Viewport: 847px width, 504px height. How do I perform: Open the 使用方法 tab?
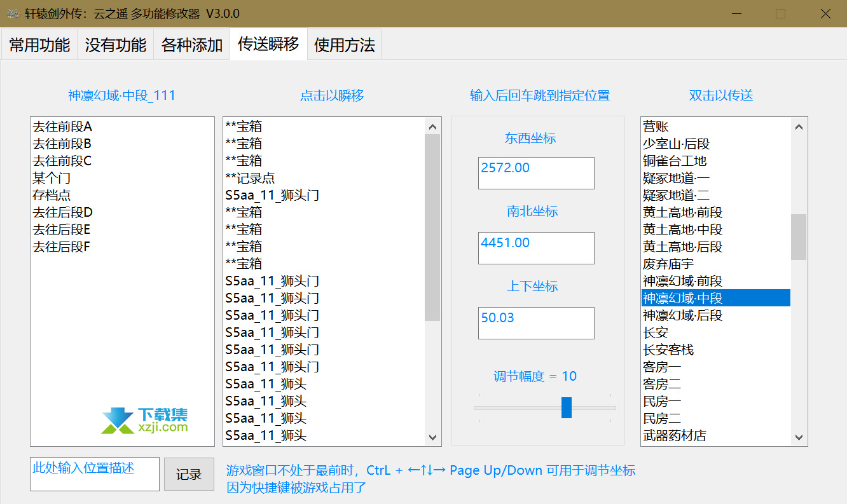pyautogui.click(x=345, y=44)
